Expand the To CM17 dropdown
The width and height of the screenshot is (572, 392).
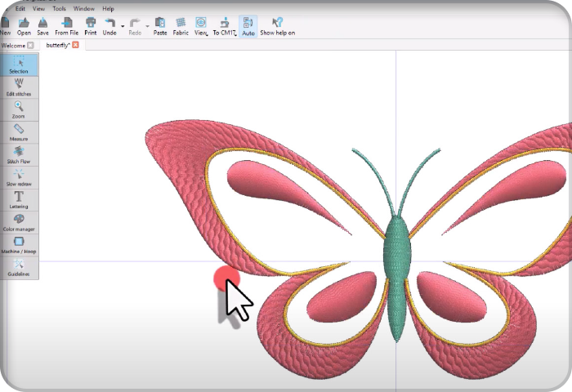pyautogui.click(x=235, y=33)
